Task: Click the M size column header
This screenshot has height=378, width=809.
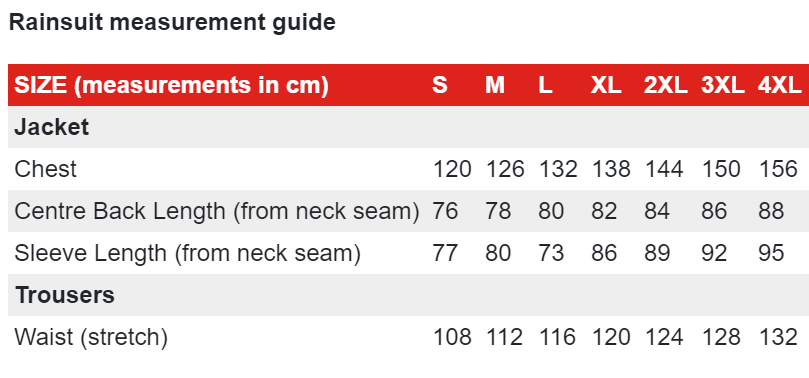Action: point(495,85)
